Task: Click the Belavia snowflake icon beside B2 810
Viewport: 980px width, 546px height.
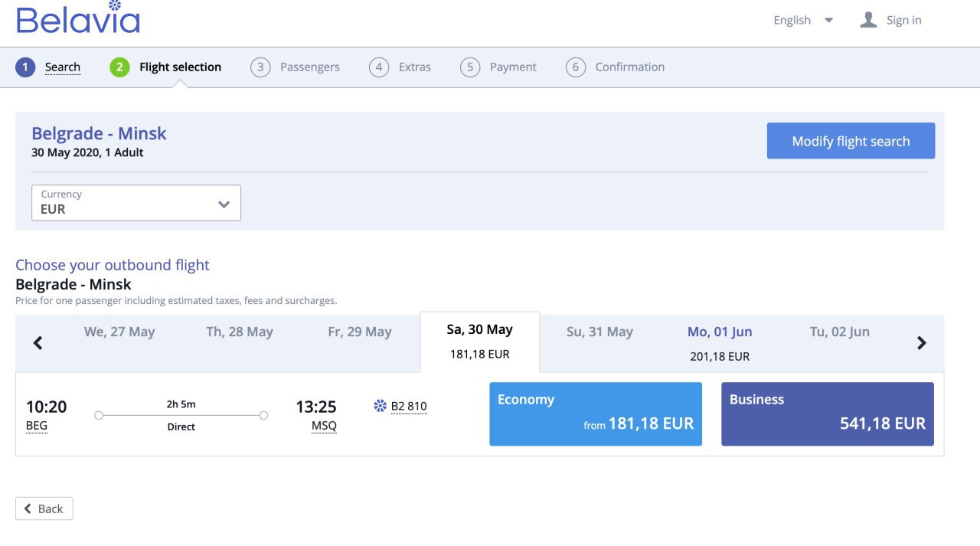Action: tap(381, 406)
